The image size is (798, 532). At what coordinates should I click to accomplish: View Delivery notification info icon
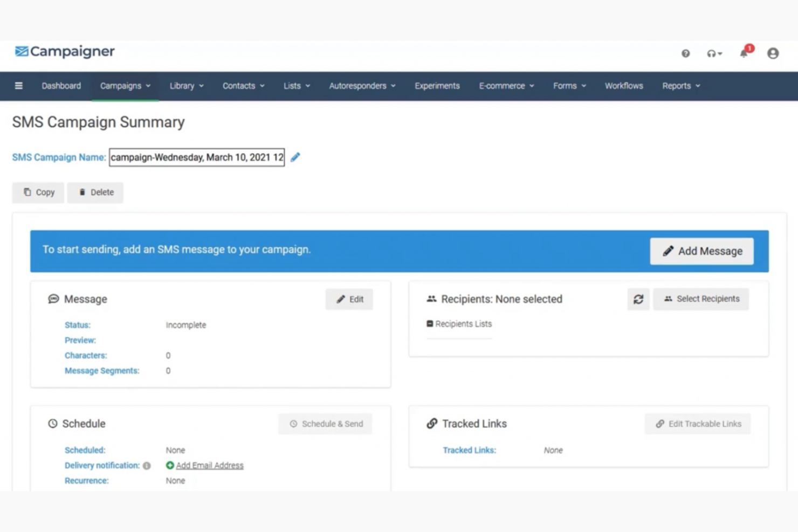146,466
